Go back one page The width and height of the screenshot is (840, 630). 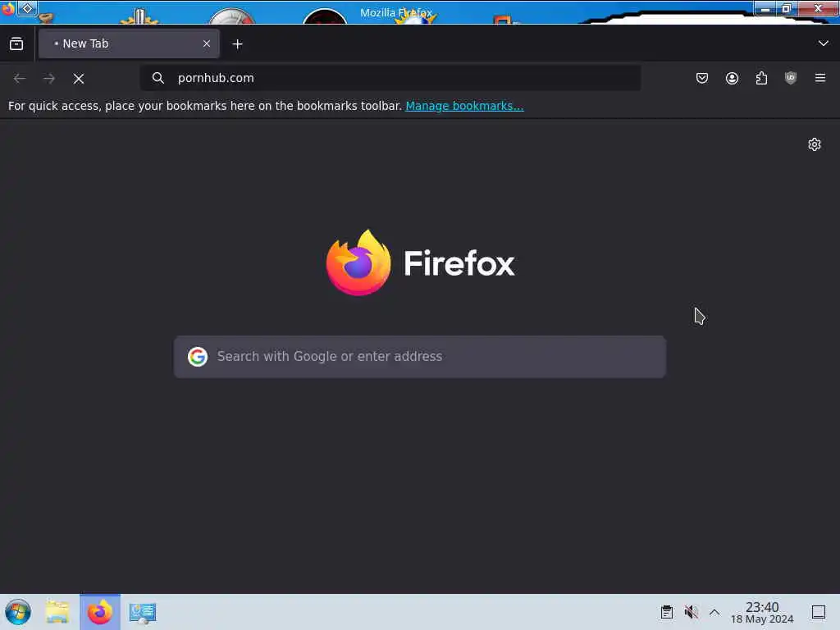(20, 79)
